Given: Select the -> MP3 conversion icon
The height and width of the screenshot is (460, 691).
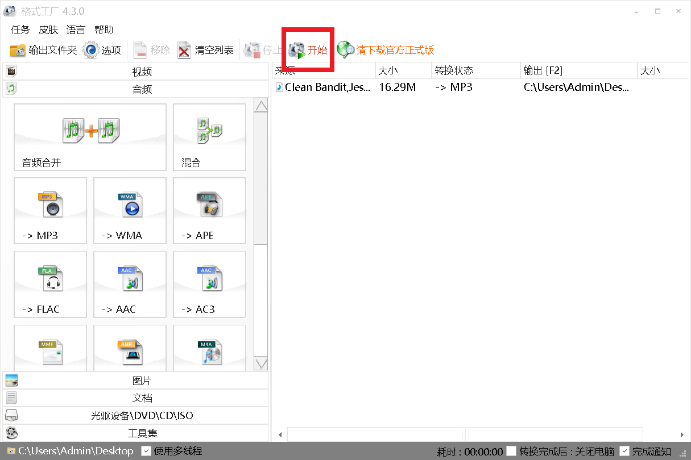Looking at the screenshot, I should click(51, 211).
